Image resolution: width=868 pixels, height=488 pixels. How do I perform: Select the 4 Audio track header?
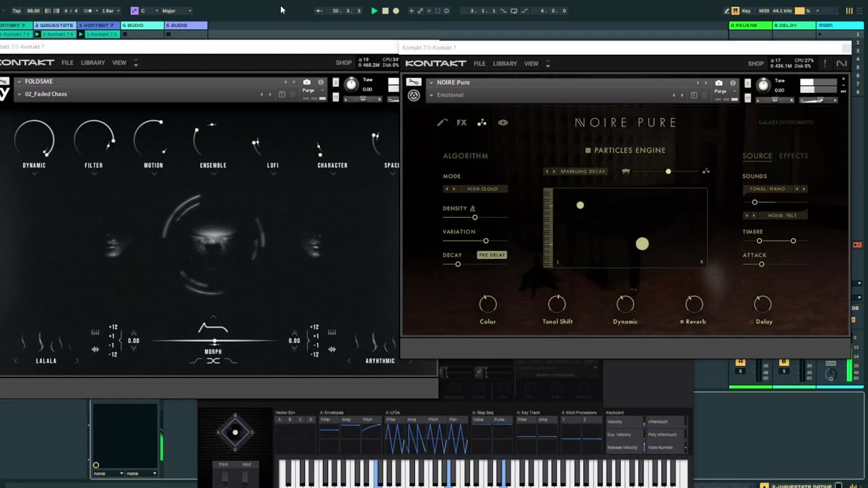click(142, 25)
